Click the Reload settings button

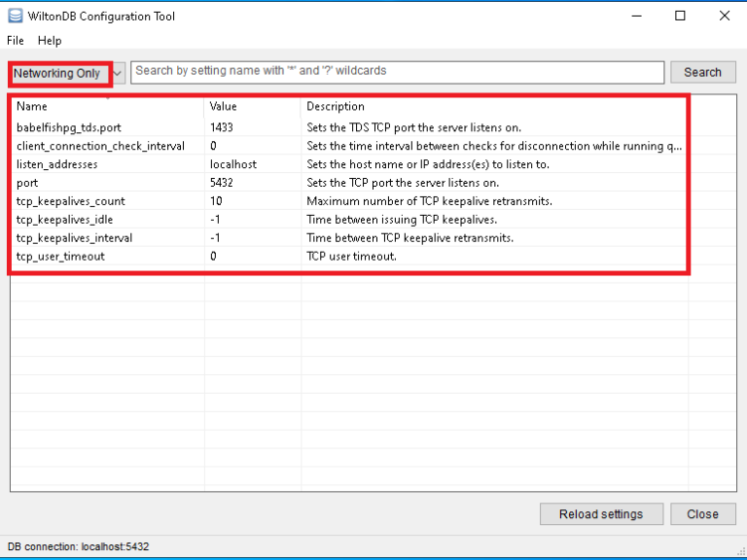600,514
